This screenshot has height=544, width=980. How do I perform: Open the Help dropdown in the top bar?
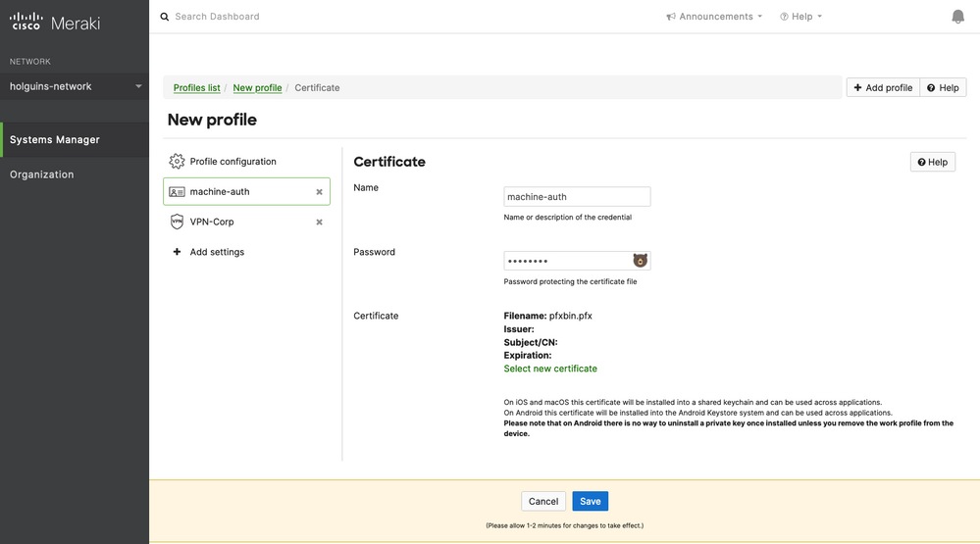pyautogui.click(x=800, y=17)
